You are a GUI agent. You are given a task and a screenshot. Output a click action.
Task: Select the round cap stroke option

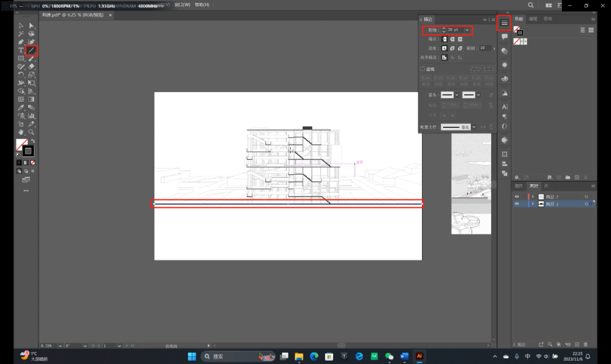pos(452,39)
